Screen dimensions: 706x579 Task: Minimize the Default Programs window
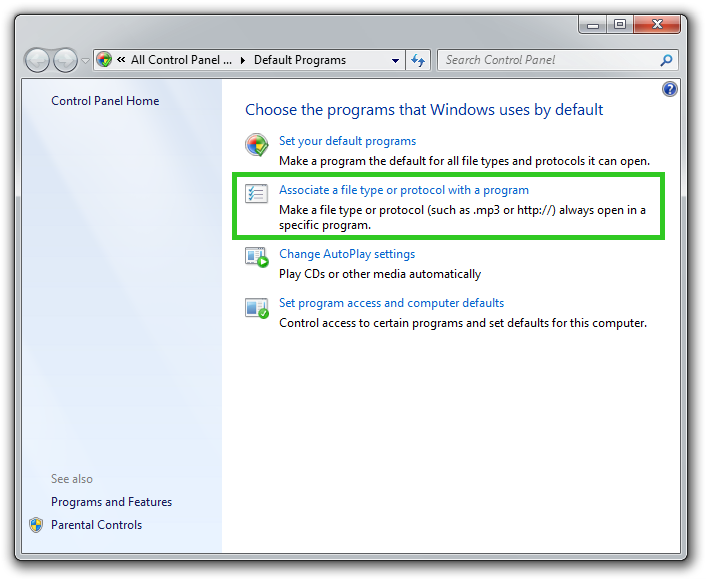(x=593, y=25)
